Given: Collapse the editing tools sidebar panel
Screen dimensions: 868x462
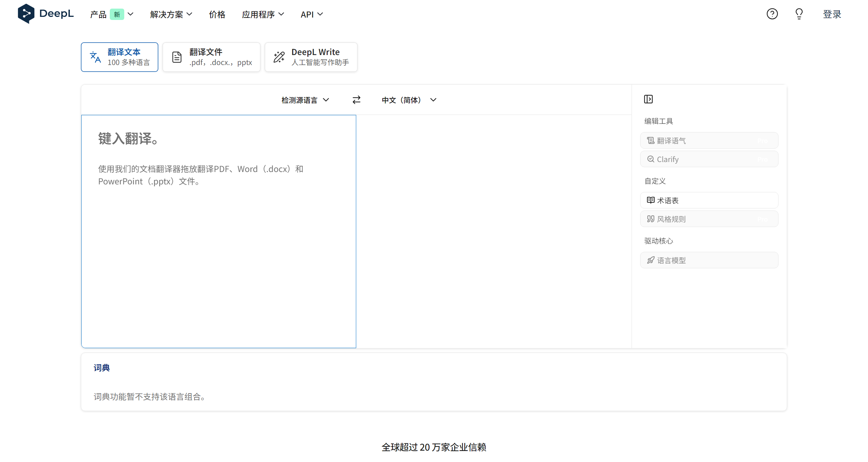Looking at the screenshot, I should 648,99.
